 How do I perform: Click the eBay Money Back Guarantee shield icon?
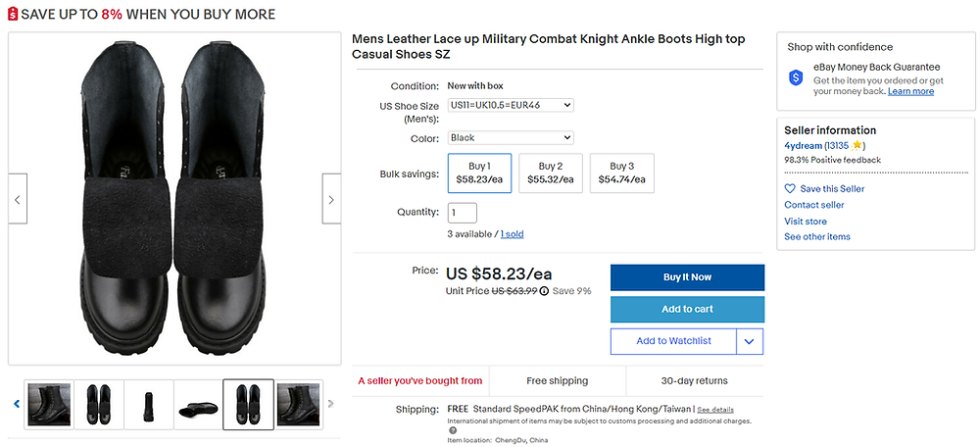pos(796,76)
